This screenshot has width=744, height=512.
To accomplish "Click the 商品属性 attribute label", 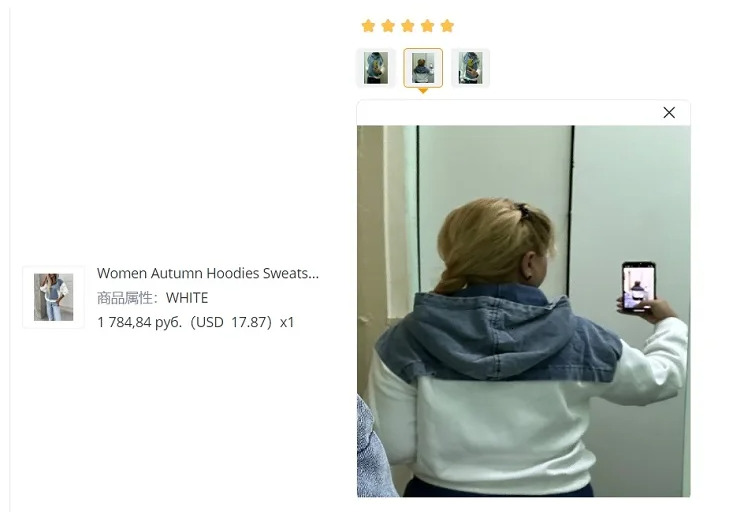I will tap(125, 298).
